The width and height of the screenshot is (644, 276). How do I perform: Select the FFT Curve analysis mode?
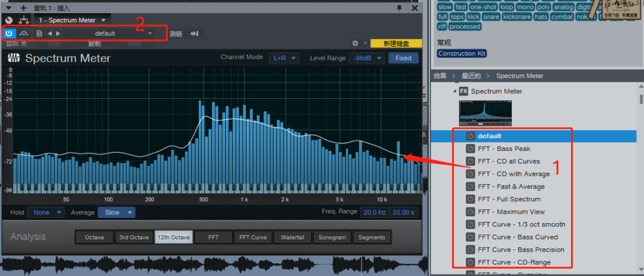coord(253,238)
